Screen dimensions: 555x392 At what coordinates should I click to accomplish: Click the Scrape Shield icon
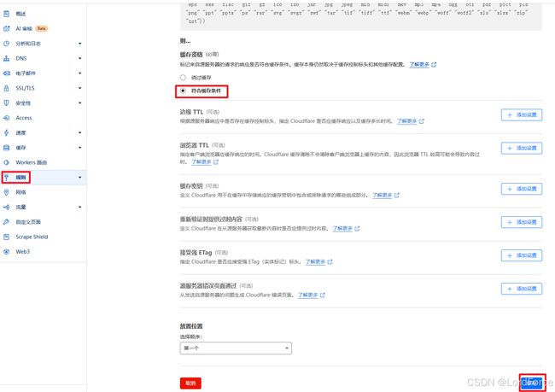coord(6,237)
